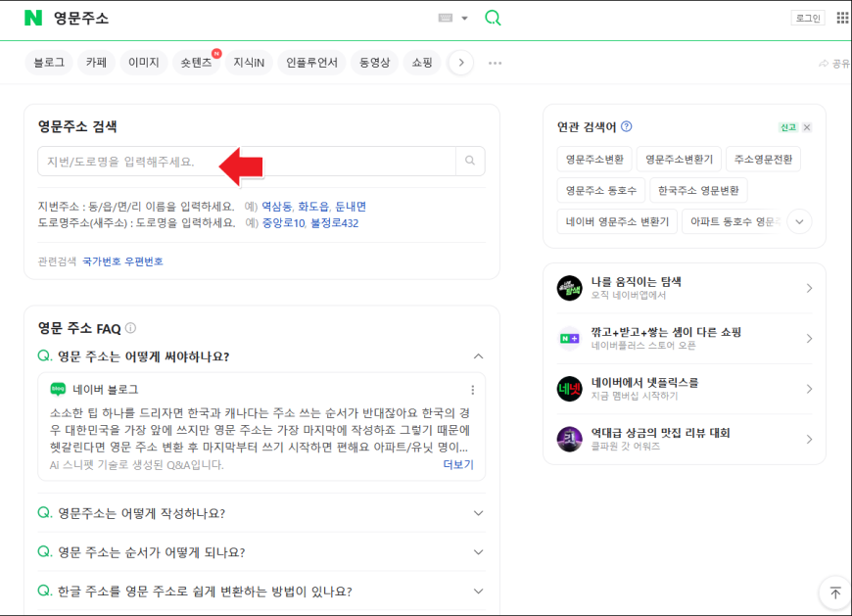
Task: Switch to the 동영상 tab
Action: click(374, 63)
